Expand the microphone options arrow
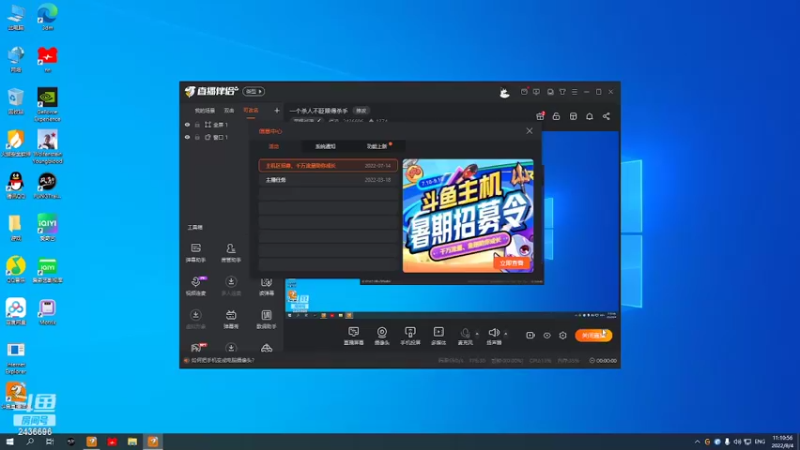 (477, 334)
